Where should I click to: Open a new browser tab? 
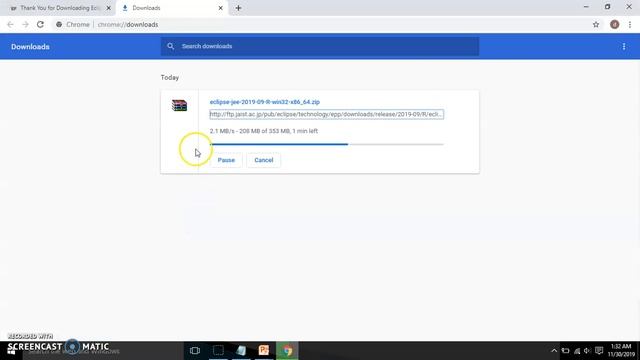click(238, 8)
